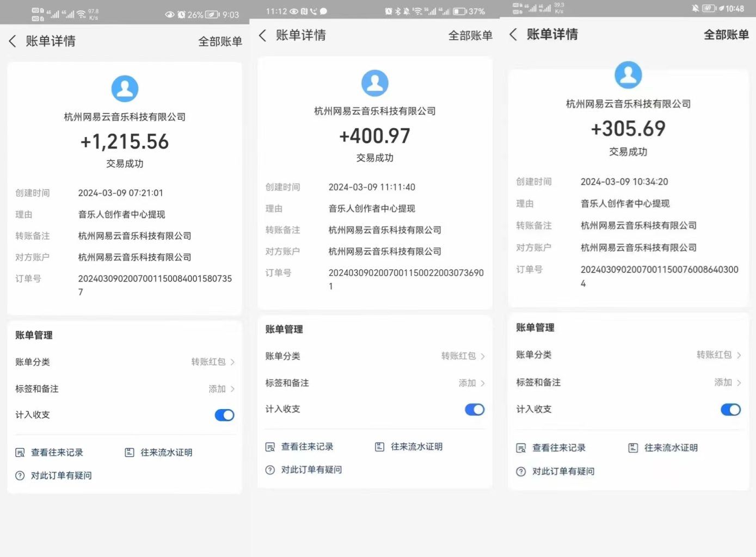
Task: Open 对此订单有疑问 link in +305.69 bill
Action: point(563,472)
